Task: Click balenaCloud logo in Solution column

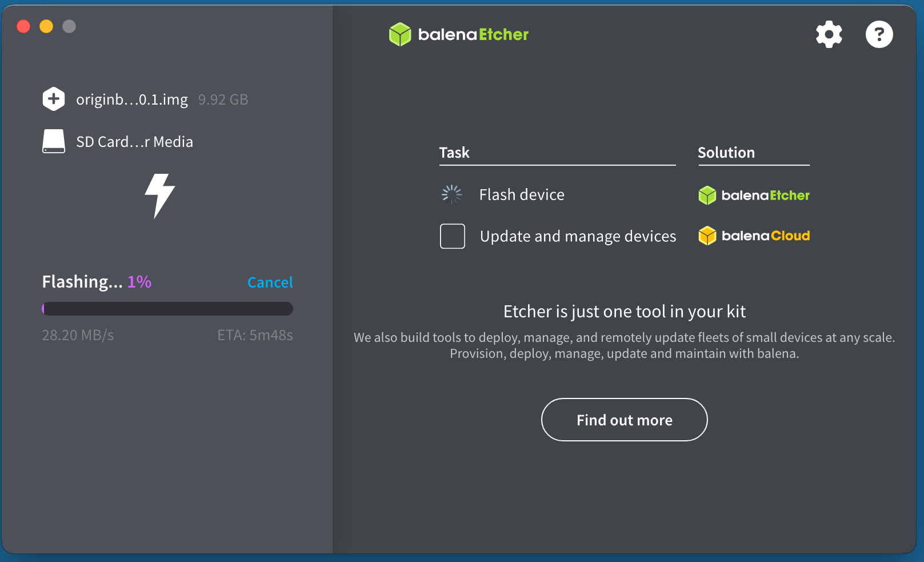Action: [754, 236]
